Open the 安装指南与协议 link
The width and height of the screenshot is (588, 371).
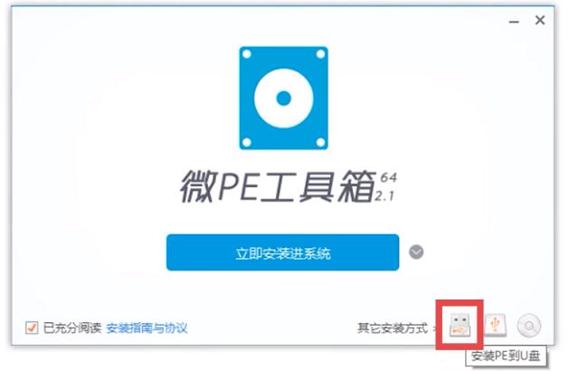tap(147, 328)
